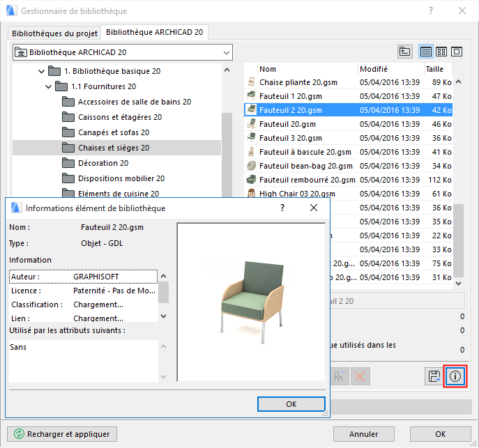Switch to small thumbnails grid view

(x=441, y=52)
